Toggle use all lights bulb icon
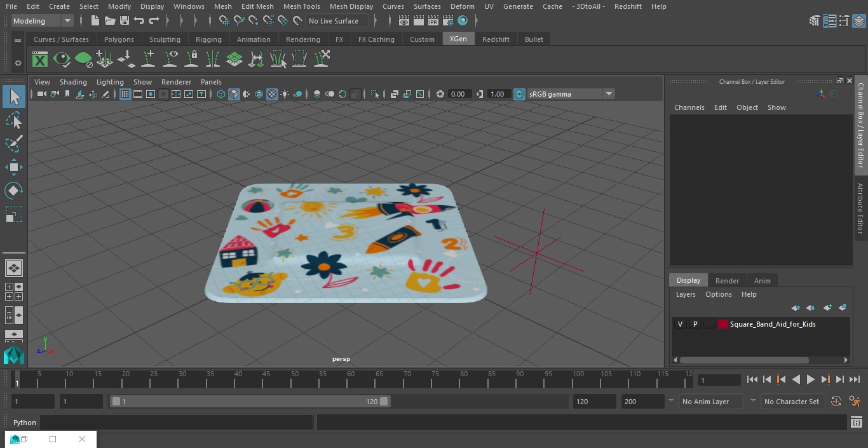Viewport: 868px width, 448px height. (285, 94)
